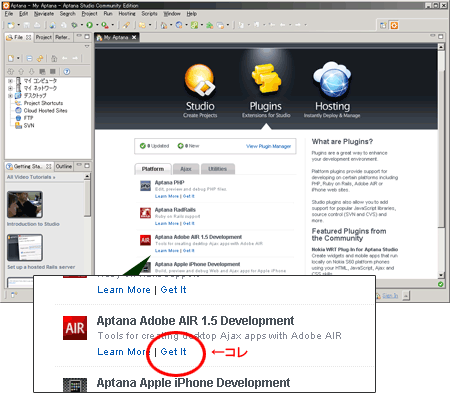Switch to the Outline tab
Viewport: 450px width, 393px height.
tap(64, 166)
